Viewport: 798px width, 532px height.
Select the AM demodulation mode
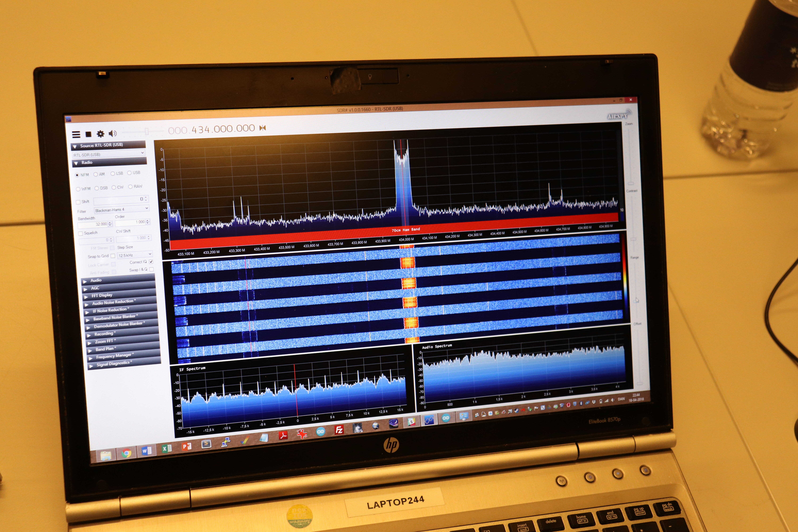99,174
